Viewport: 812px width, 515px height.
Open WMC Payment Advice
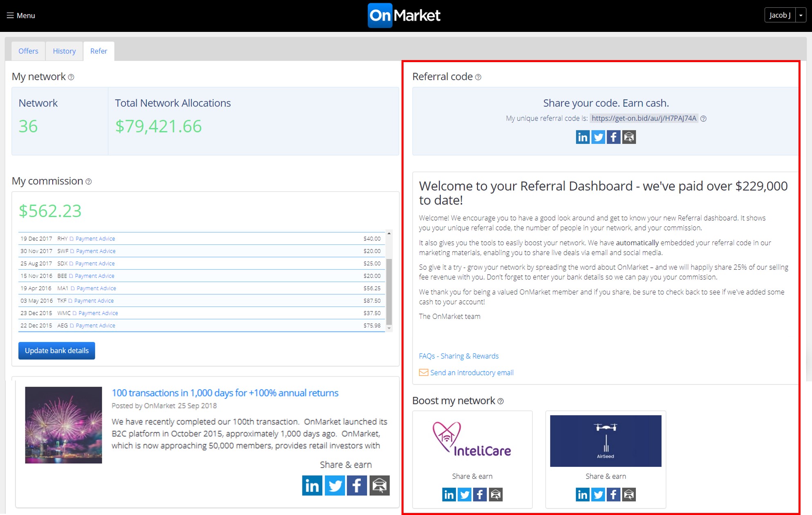(98, 313)
